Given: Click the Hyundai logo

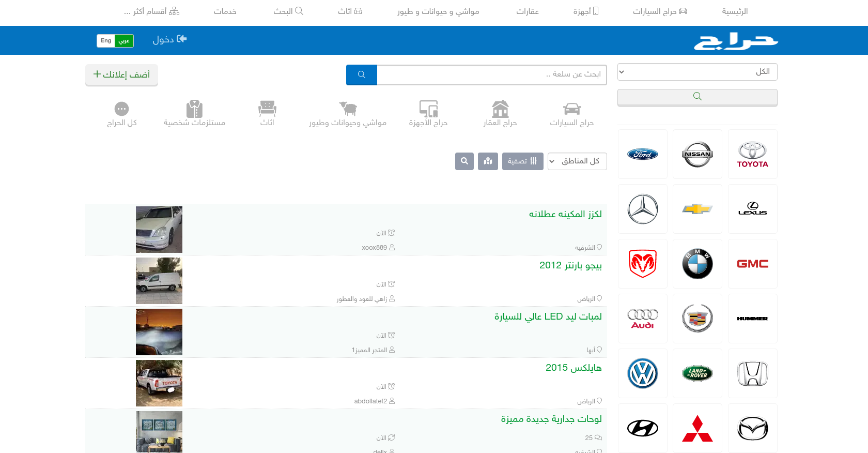Looking at the screenshot, I should point(643,428).
